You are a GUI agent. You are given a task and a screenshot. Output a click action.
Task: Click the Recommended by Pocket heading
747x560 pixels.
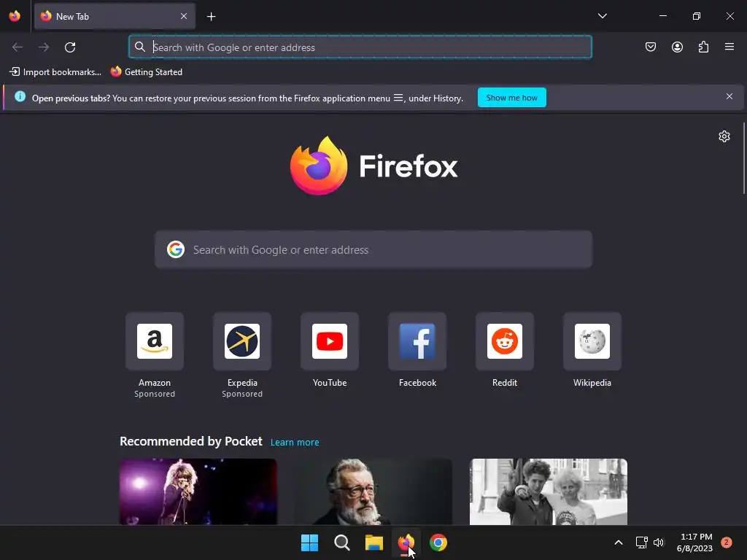pyautogui.click(x=191, y=441)
